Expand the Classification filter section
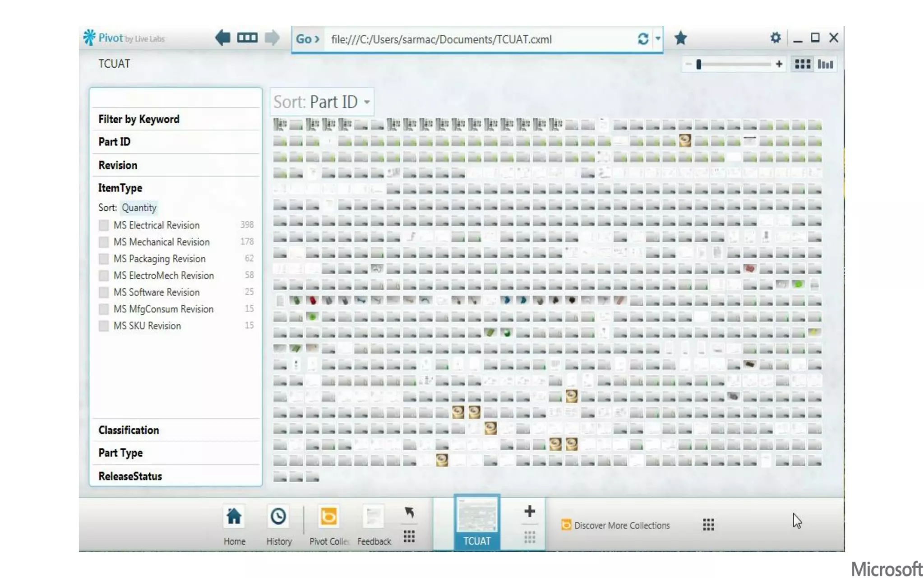This screenshot has height=578, width=924. click(129, 430)
